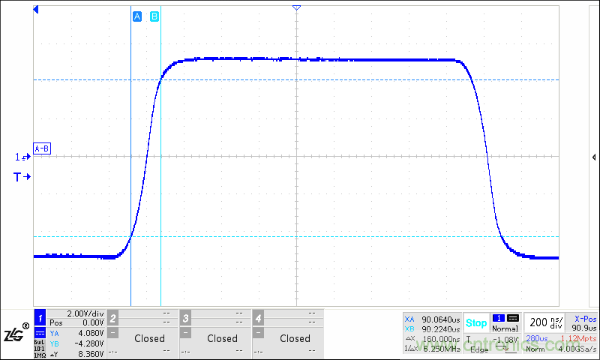Viewport: 600px width, 360px height.
Task: Expand channel 3 minus button
Action: pos(185,333)
